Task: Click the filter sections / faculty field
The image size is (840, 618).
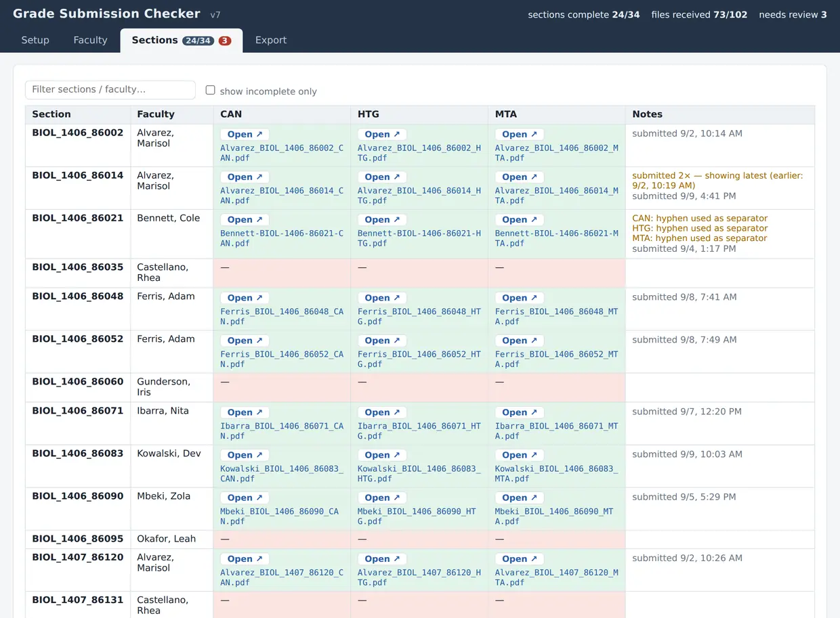Action: tap(110, 89)
